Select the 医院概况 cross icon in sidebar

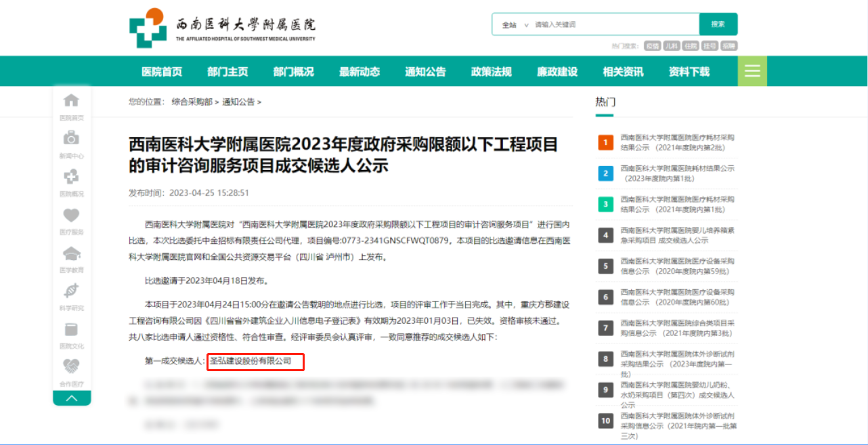pyautogui.click(x=71, y=177)
